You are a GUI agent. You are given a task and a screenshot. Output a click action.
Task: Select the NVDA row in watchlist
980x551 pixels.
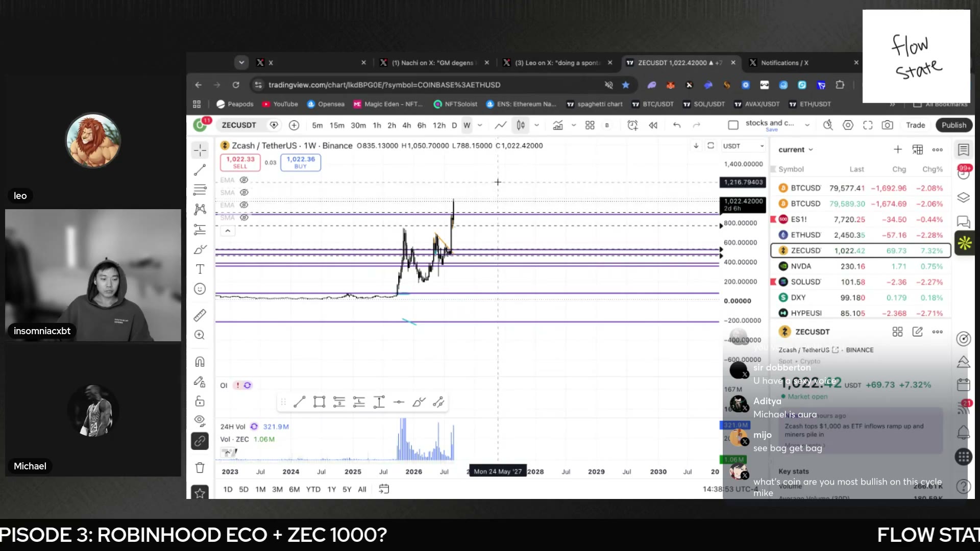tap(860, 266)
